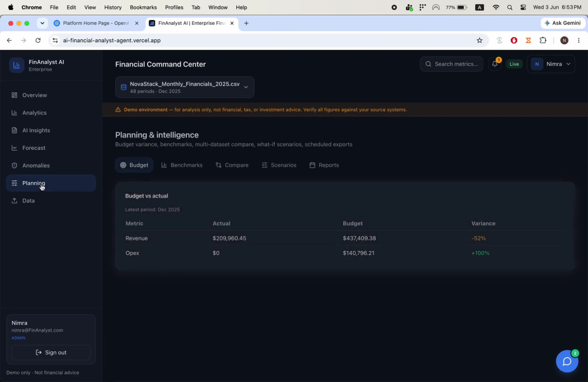Open the Bookmarks menu in menu bar
This screenshot has height=382, width=588.
pos(143,7)
